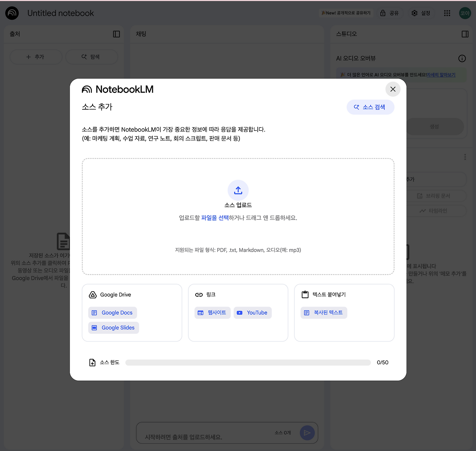The width and height of the screenshot is (476, 451).
Task: Click the clipboard icon beside 텍스트 붙여넣기
Action: click(x=305, y=294)
